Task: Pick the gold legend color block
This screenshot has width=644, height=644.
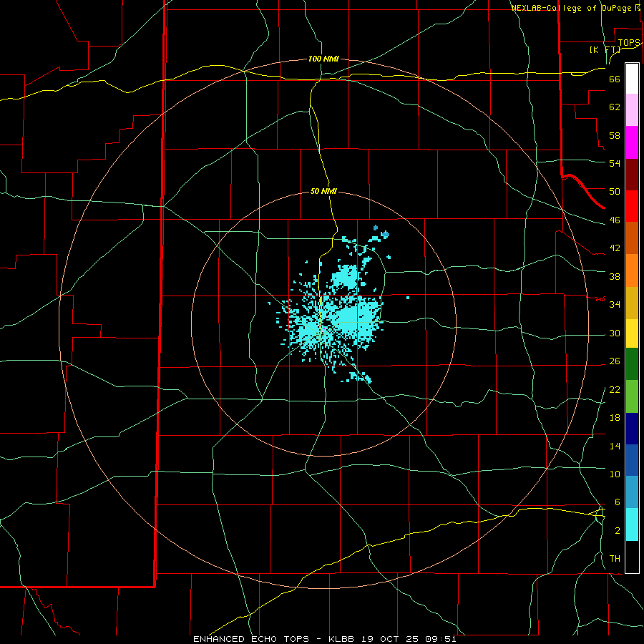Action: point(632,303)
